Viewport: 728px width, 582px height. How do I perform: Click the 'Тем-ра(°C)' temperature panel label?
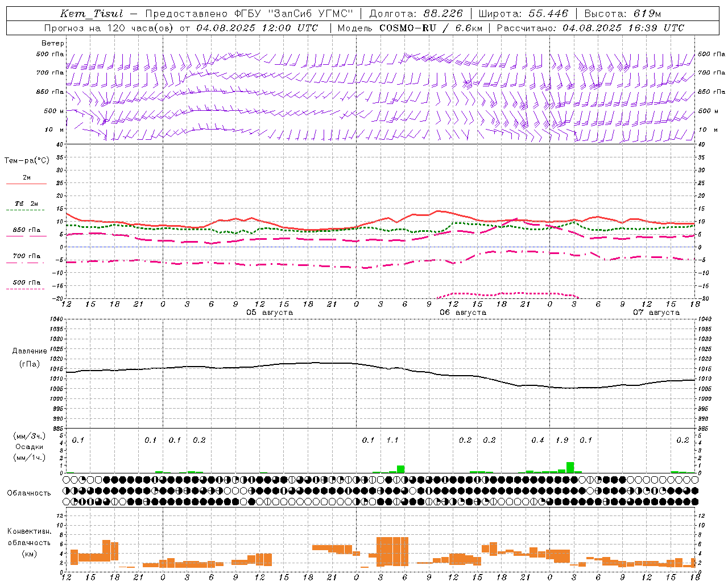point(27,161)
